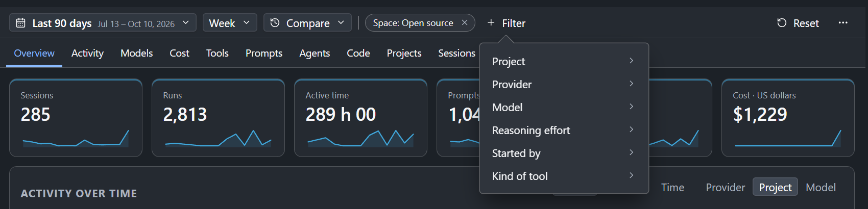Image resolution: width=868 pixels, height=209 pixels.
Task: Click the Reset button
Action: click(798, 23)
